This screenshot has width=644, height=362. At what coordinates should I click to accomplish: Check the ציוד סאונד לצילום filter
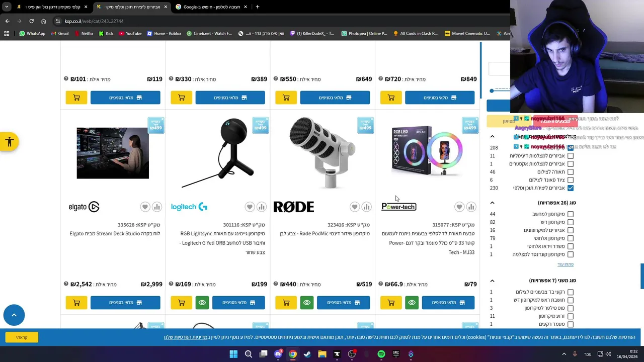570,180
